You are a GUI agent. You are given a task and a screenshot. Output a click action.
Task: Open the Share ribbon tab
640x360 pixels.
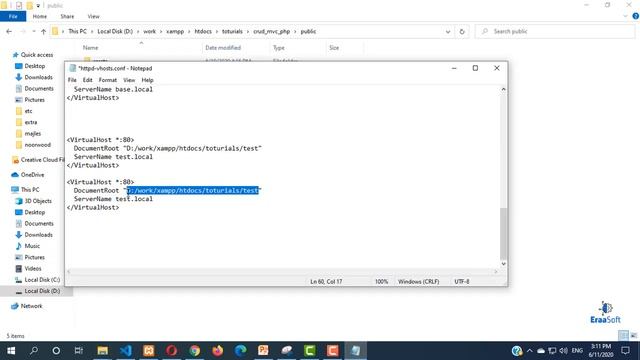(x=67, y=16)
